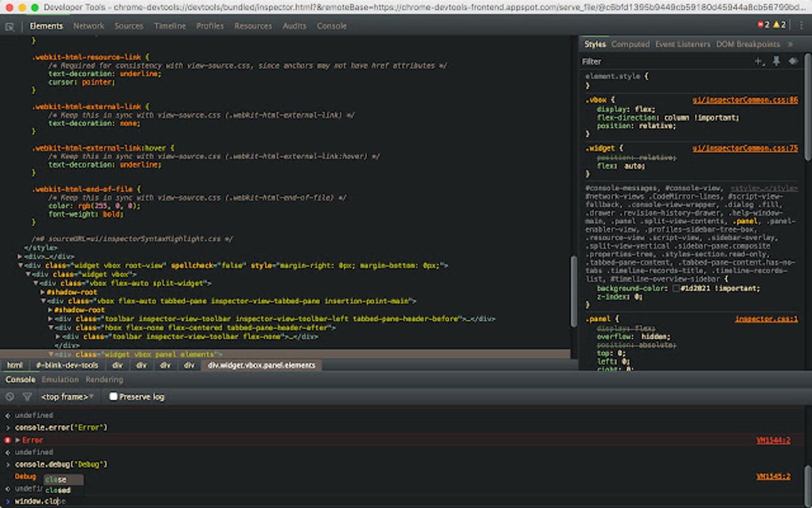This screenshot has width=812, height=508.
Task: Follow the VM1544:2 link in the console
Action: (771, 440)
